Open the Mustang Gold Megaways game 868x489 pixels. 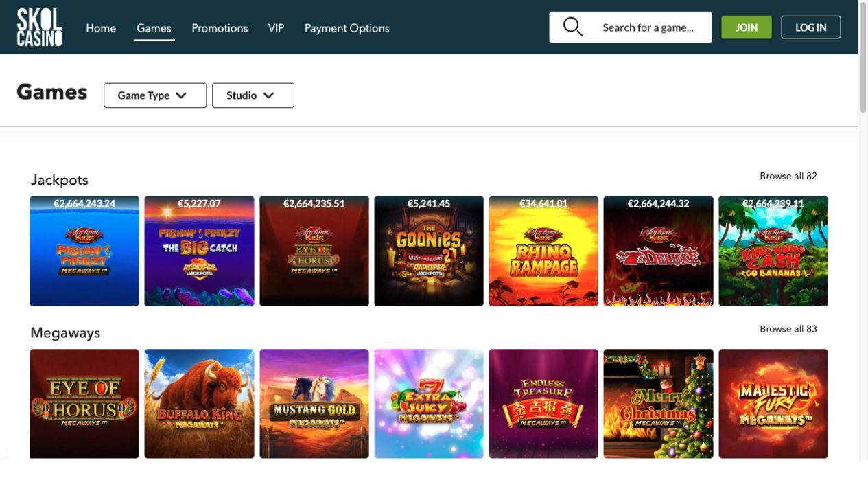pyautogui.click(x=314, y=404)
